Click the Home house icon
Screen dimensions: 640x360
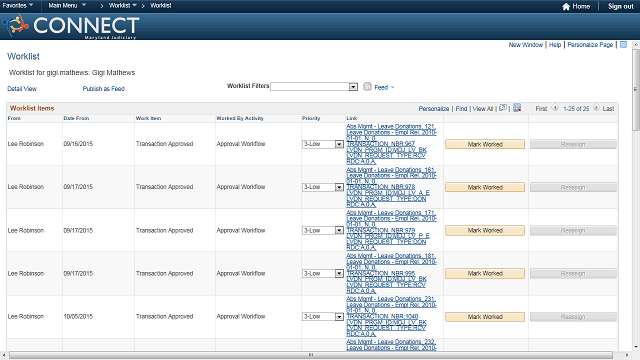pyautogui.click(x=566, y=7)
